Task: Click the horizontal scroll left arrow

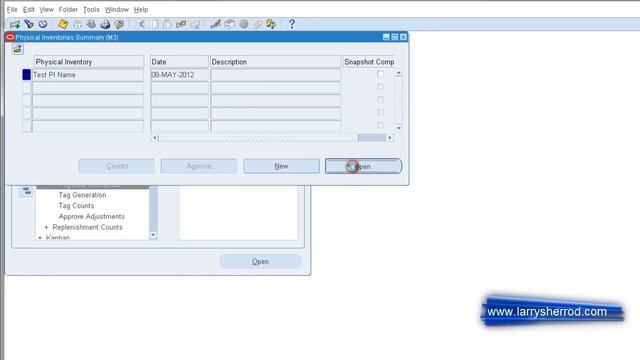Action: click(x=154, y=138)
